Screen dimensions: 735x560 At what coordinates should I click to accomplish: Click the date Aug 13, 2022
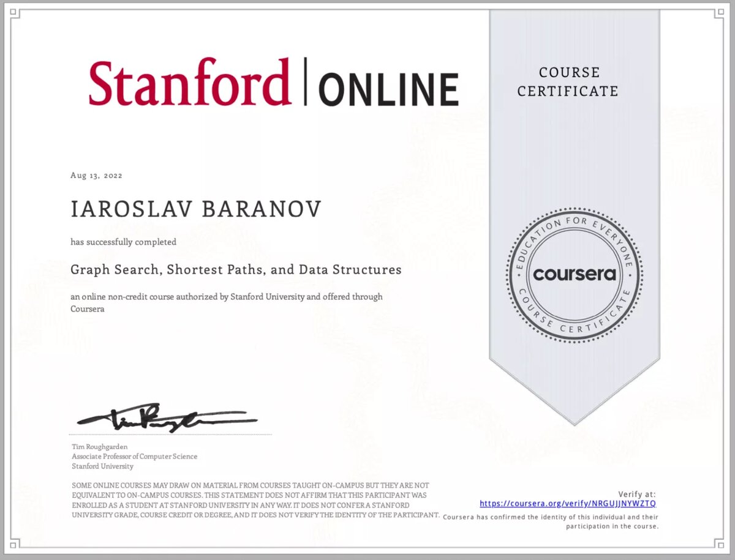[x=97, y=176]
